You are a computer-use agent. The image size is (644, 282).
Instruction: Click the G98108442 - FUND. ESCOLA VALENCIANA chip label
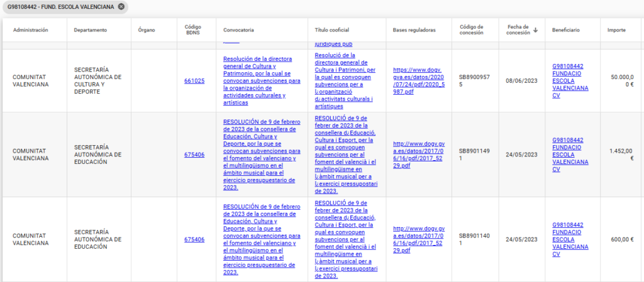pyautogui.click(x=61, y=7)
